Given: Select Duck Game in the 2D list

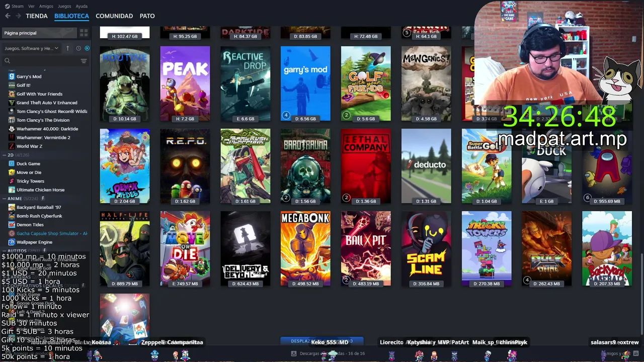Looking at the screenshot, I should pyautogui.click(x=28, y=163).
